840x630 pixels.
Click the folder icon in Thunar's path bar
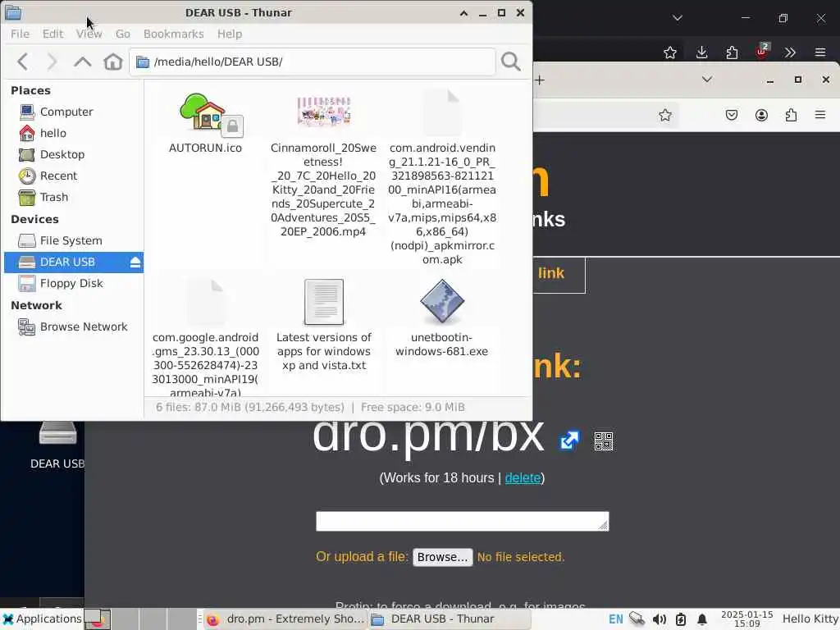point(143,62)
